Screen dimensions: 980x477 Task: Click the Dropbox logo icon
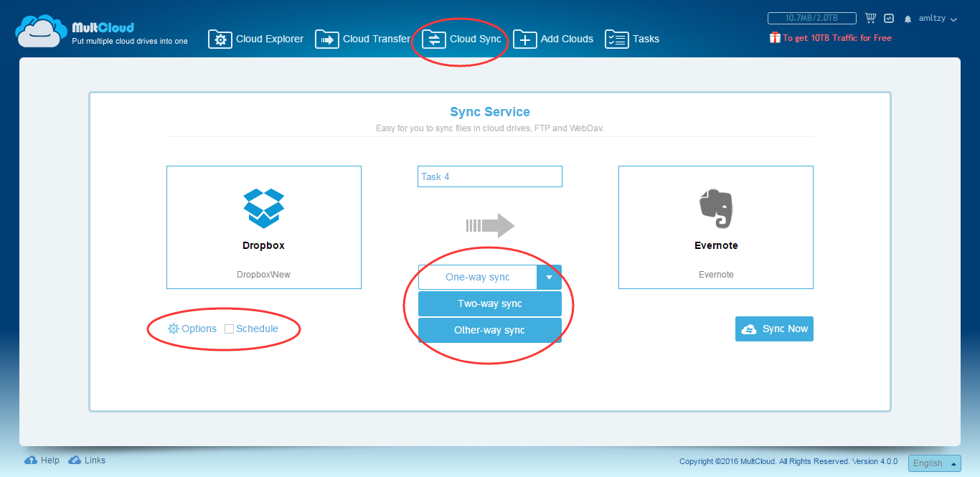[x=264, y=209]
